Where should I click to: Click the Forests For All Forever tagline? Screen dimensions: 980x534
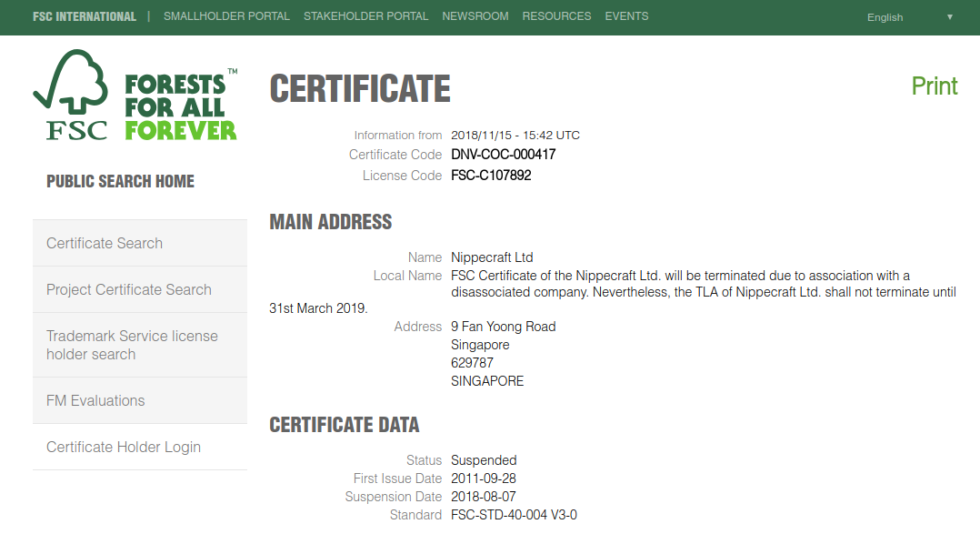click(x=180, y=106)
